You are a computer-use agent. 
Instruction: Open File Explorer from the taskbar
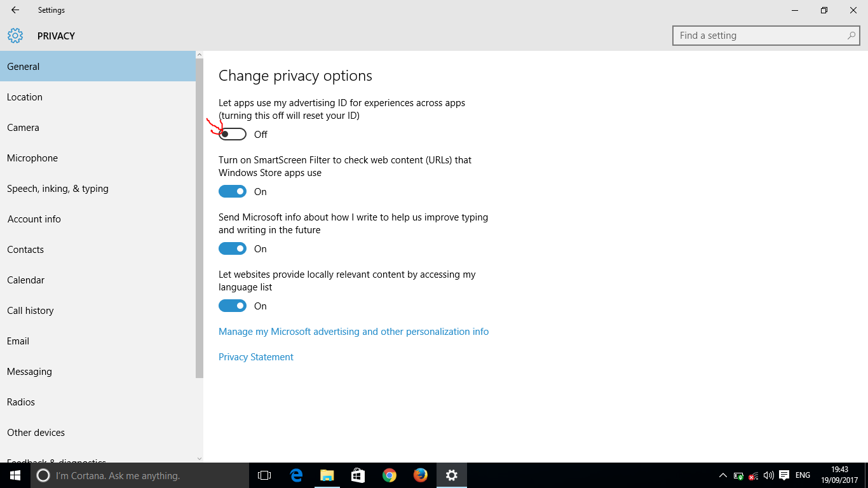327,475
